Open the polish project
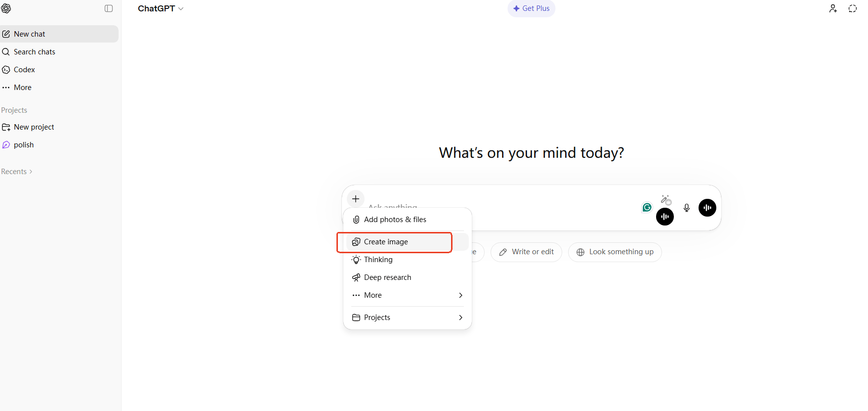Screen dimensions: 868x411 (24, 145)
